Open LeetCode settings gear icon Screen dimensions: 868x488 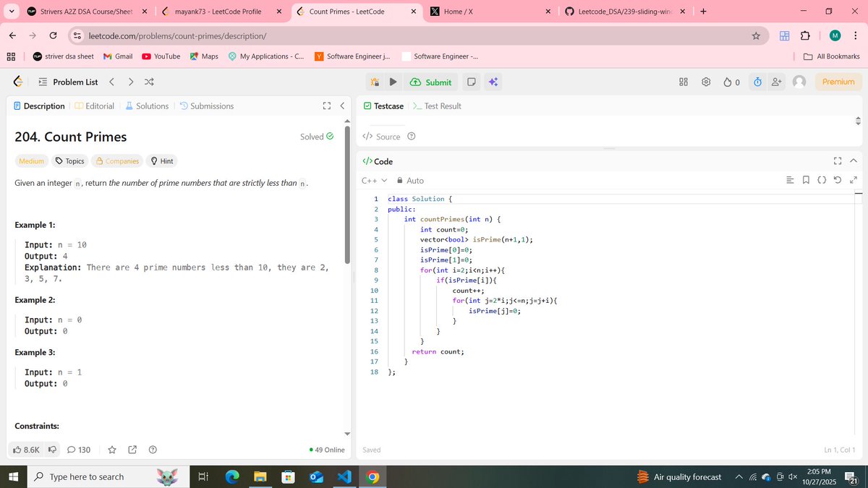[x=706, y=82]
